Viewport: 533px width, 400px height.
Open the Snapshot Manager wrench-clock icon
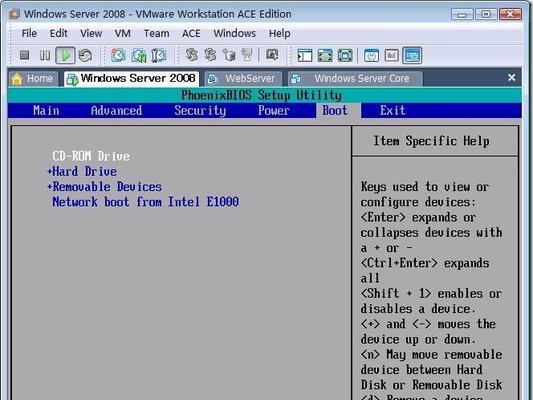pos(158,55)
